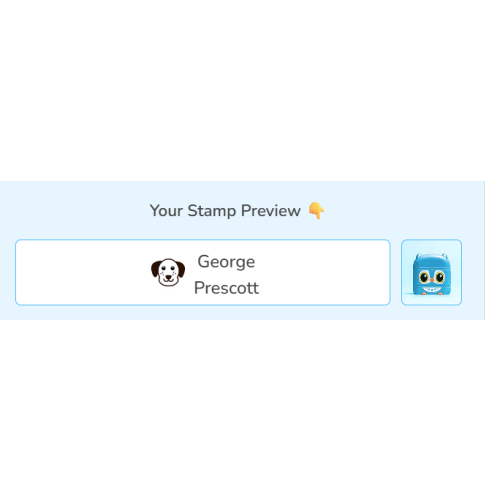Click the owl stamp's right eye
500x500 pixels.
pyautogui.click(x=440, y=277)
